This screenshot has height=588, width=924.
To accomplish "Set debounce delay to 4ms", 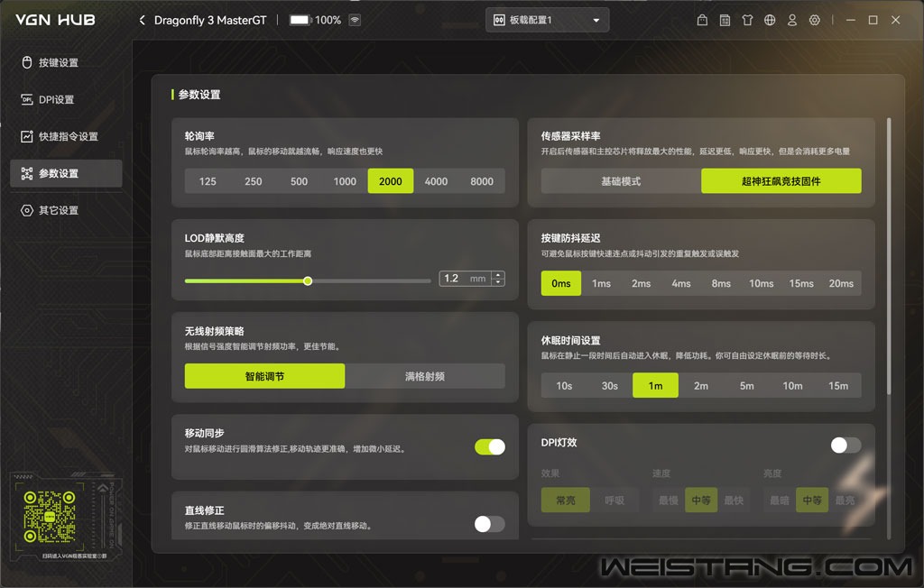I will point(681,283).
